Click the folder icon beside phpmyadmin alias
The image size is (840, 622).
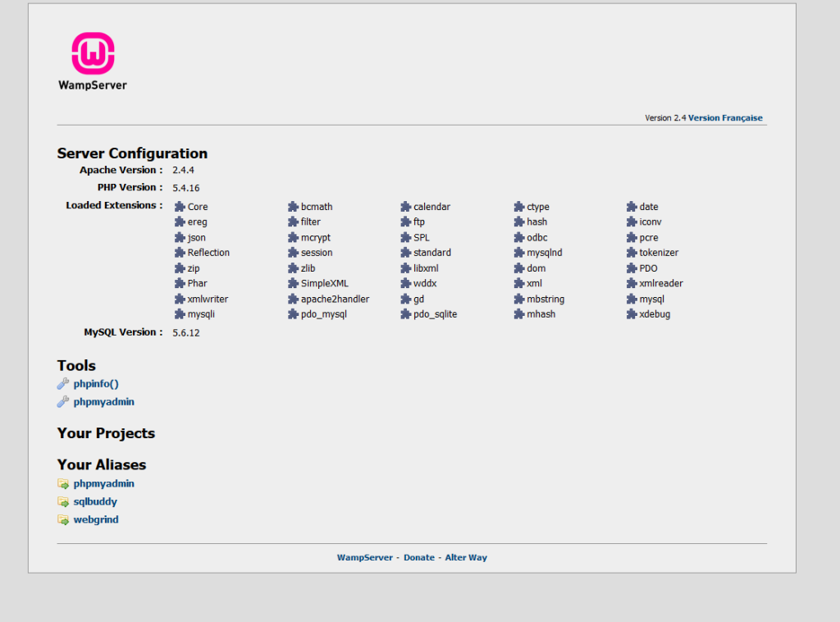(63, 484)
